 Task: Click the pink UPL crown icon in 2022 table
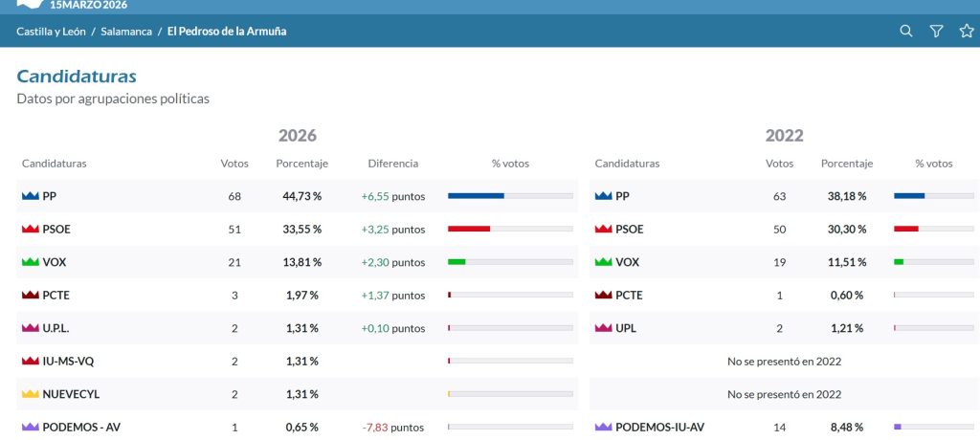click(603, 328)
